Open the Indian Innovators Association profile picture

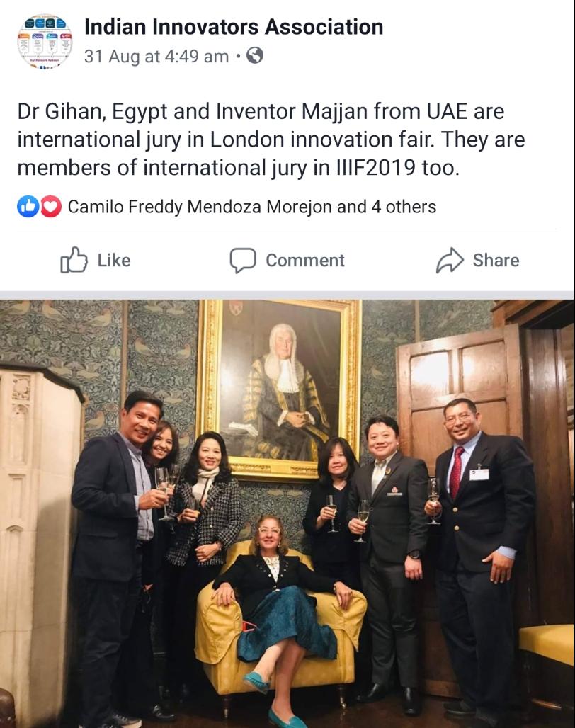[45, 41]
